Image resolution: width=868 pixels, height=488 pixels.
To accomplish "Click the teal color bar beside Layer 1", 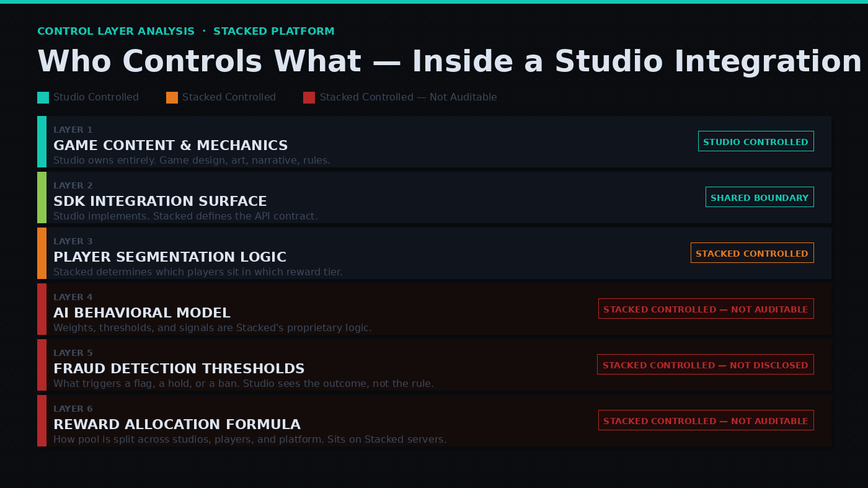I will point(42,141).
